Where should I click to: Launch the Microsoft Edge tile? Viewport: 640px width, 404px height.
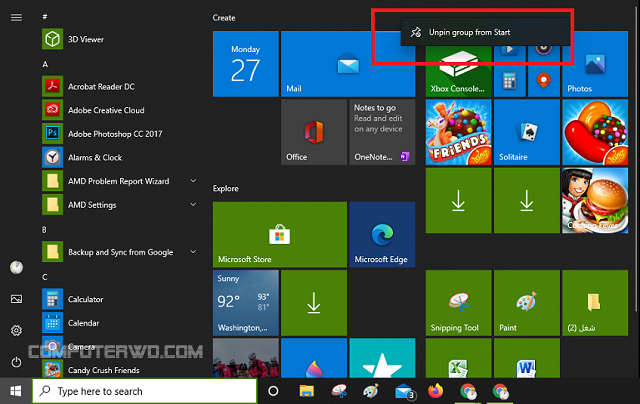pyautogui.click(x=382, y=235)
